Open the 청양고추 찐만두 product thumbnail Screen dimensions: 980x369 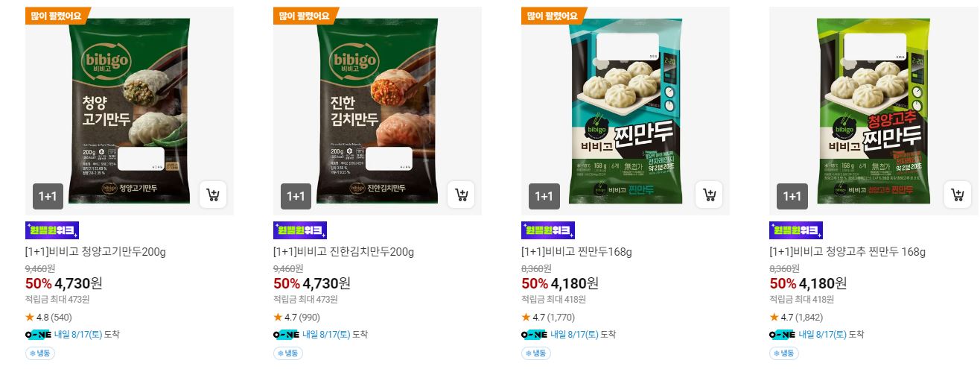[874, 111]
